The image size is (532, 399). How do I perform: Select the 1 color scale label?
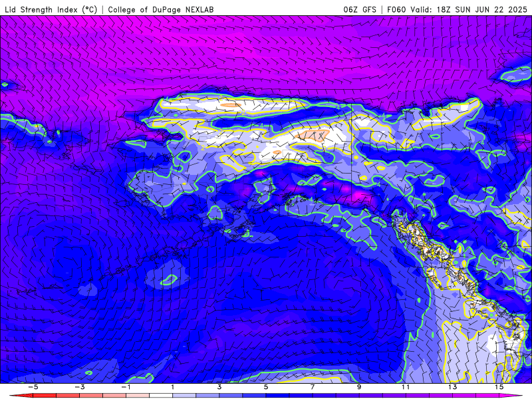click(173, 387)
